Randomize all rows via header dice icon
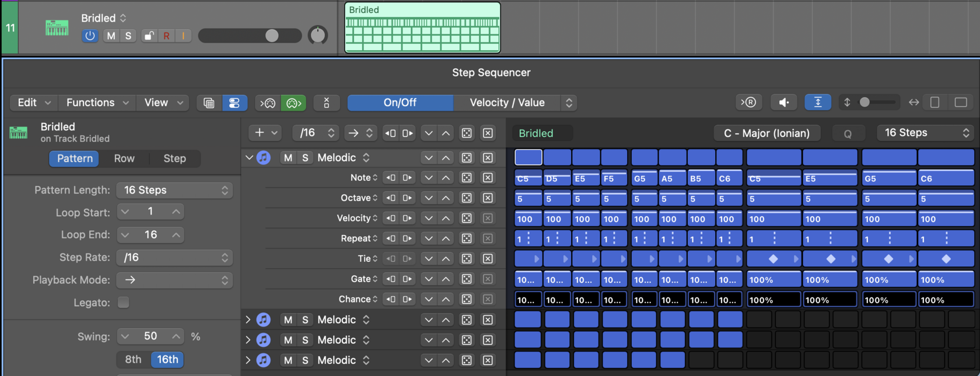The height and width of the screenshot is (376, 980). click(x=467, y=133)
